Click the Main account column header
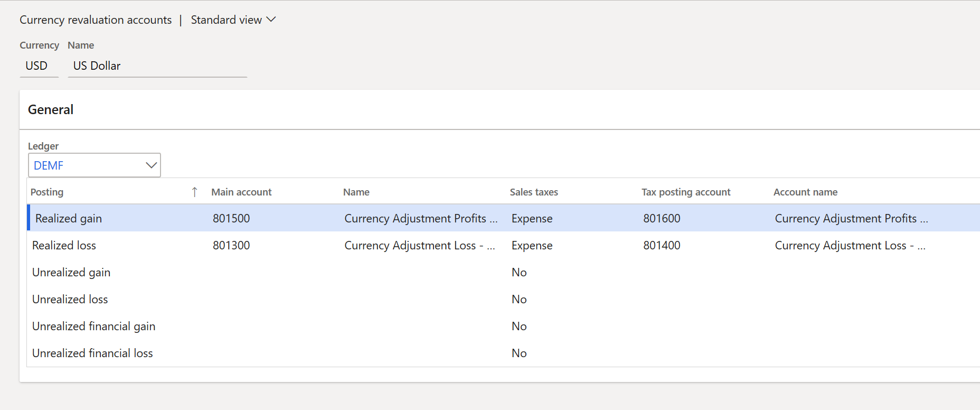This screenshot has height=410, width=980. pos(241,192)
